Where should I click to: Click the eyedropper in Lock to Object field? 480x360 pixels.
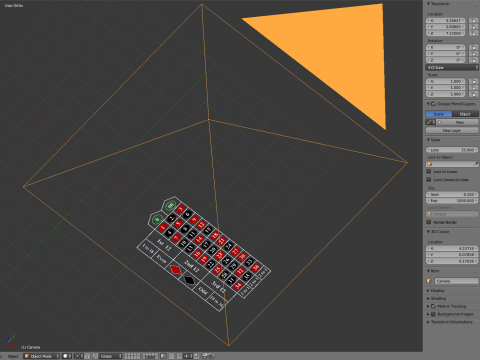point(476,164)
